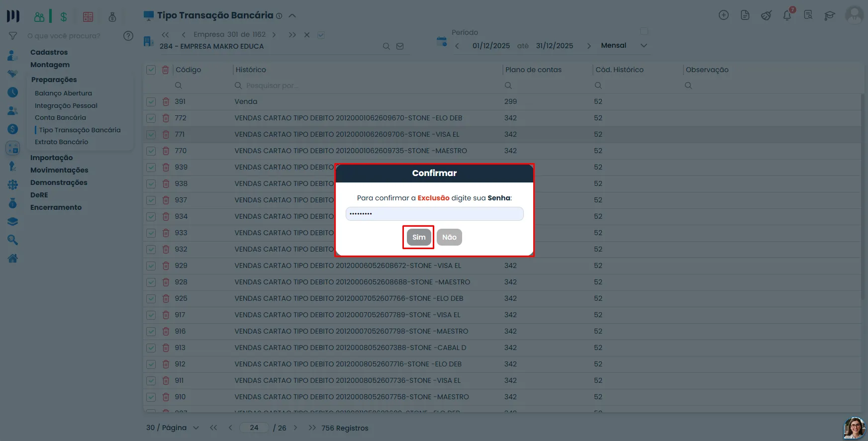Click the sidebar magnifier search icon
The image size is (868, 441).
pos(13,240)
